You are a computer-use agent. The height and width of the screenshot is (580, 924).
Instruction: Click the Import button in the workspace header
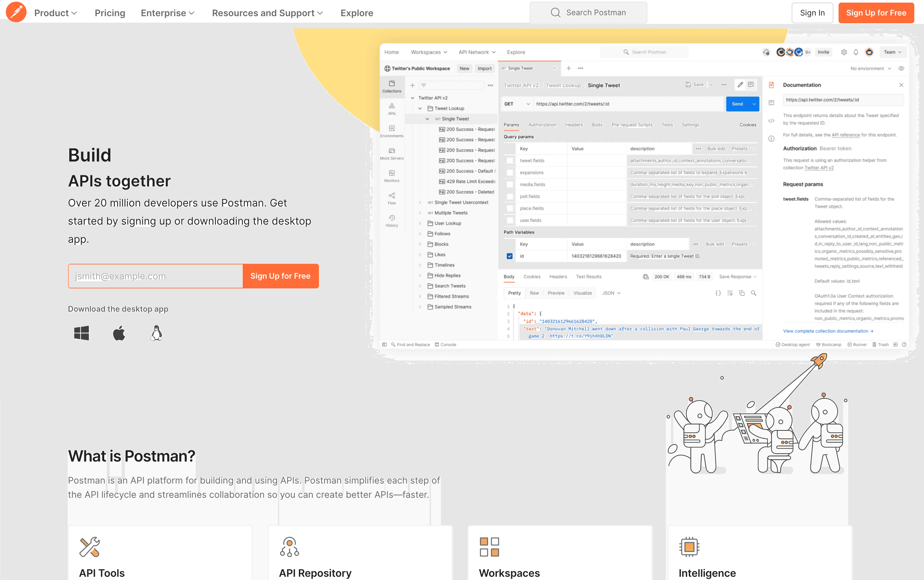coord(485,68)
